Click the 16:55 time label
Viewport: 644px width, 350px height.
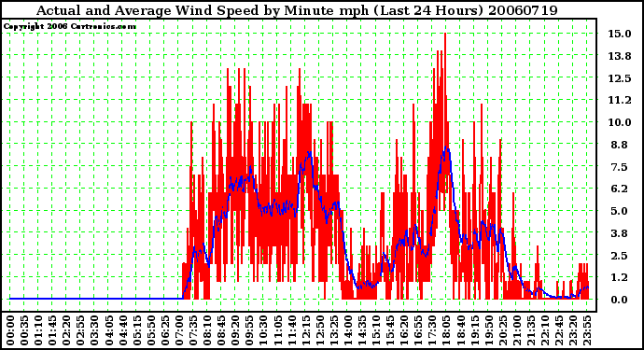coord(418,330)
